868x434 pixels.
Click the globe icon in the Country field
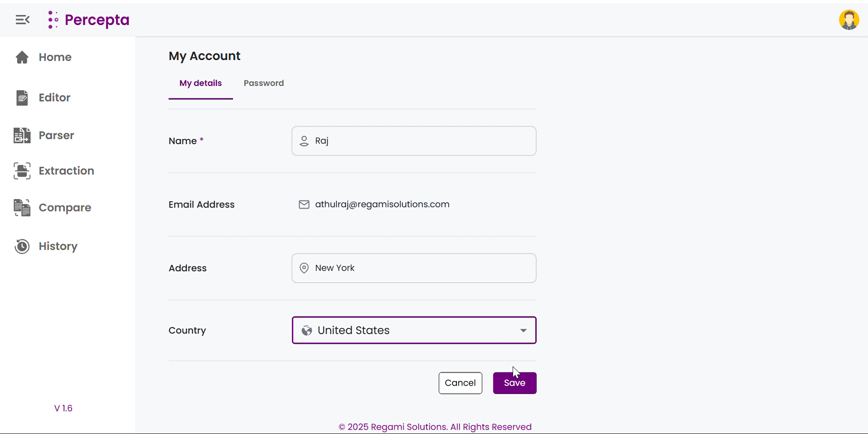307,331
